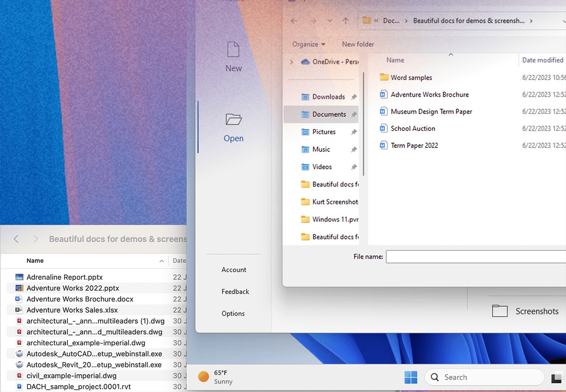Click the New folder button
This screenshot has width=566, height=392.
(358, 44)
